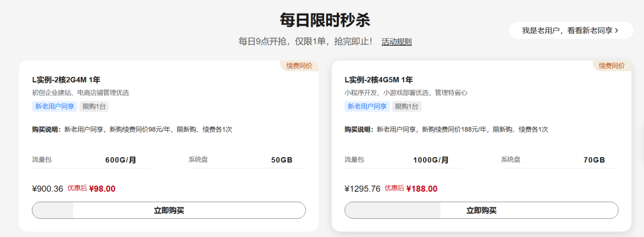Click the grey progress fill in 2核4G5M buy bar
Screen dimensions: 644x237
(x=393, y=210)
